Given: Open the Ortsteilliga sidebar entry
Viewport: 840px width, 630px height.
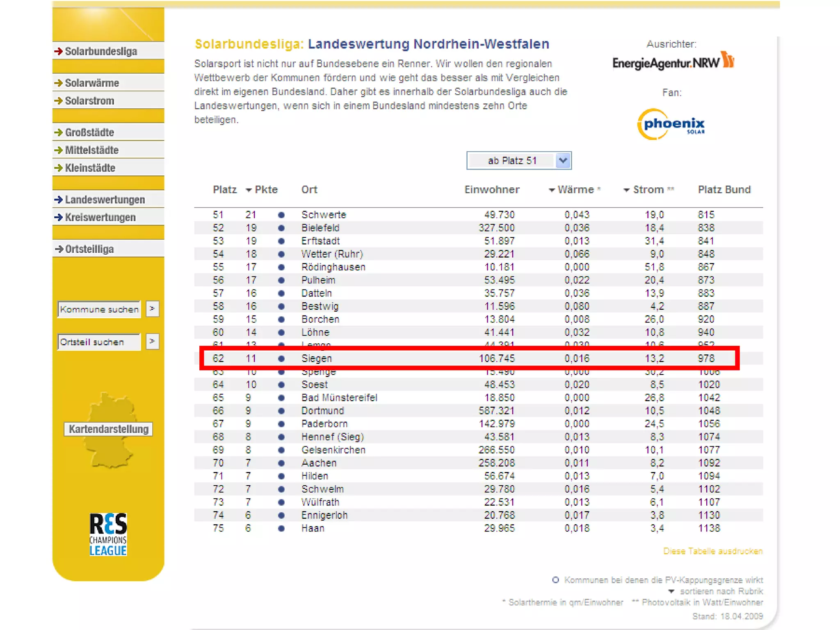Looking at the screenshot, I should pyautogui.click(x=89, y=249).
